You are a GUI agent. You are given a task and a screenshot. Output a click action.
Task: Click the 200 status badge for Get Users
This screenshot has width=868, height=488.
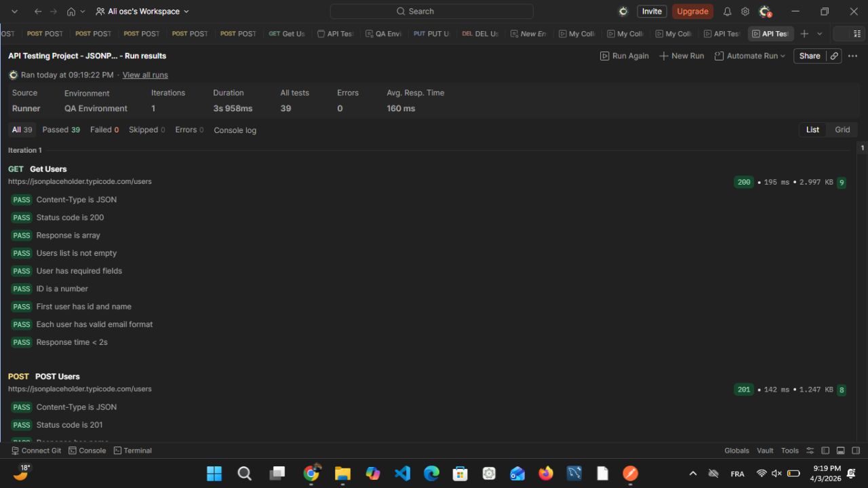click(x=744, y=182)
